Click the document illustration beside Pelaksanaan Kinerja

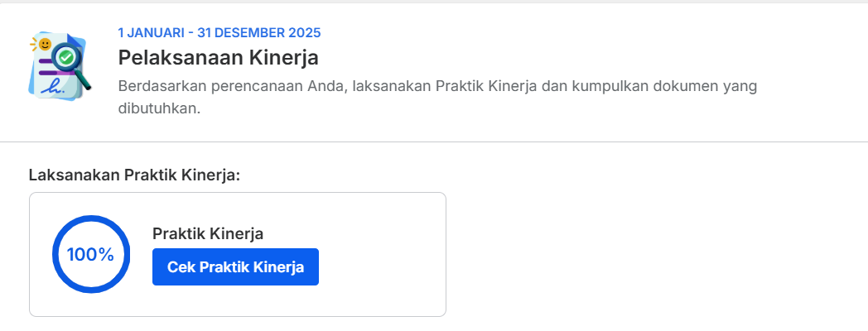60,66
